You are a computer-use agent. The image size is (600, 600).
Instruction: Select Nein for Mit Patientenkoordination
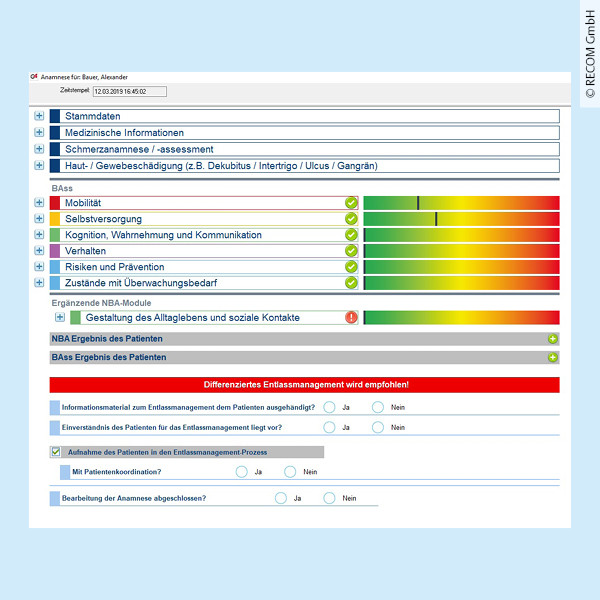click(x=290, y=472)
